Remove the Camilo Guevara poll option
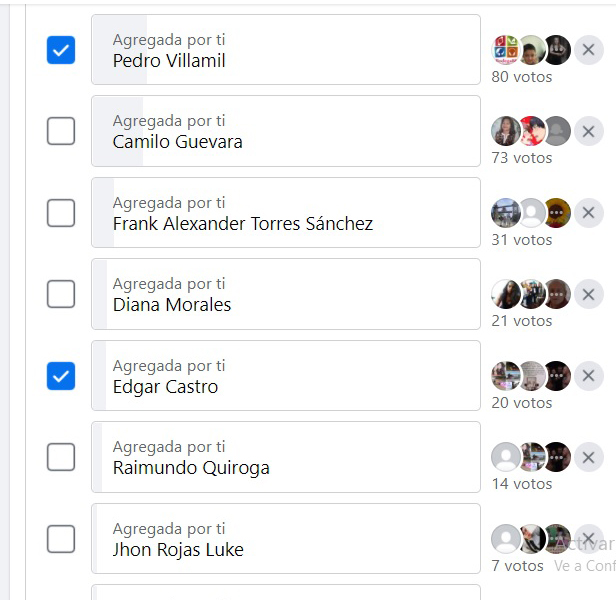Viewport: 616px width, 600px height. (x=588, y=131)
